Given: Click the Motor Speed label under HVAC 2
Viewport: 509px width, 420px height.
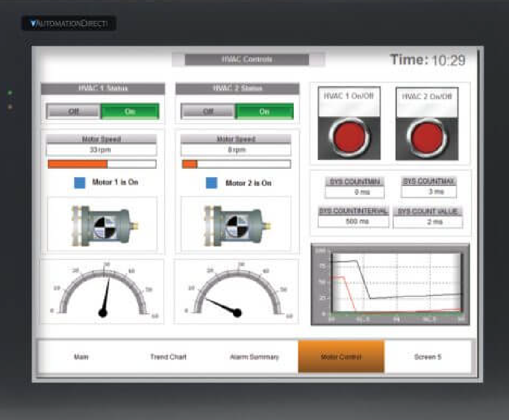Looking at the screenshot, I should coord(236,139).
